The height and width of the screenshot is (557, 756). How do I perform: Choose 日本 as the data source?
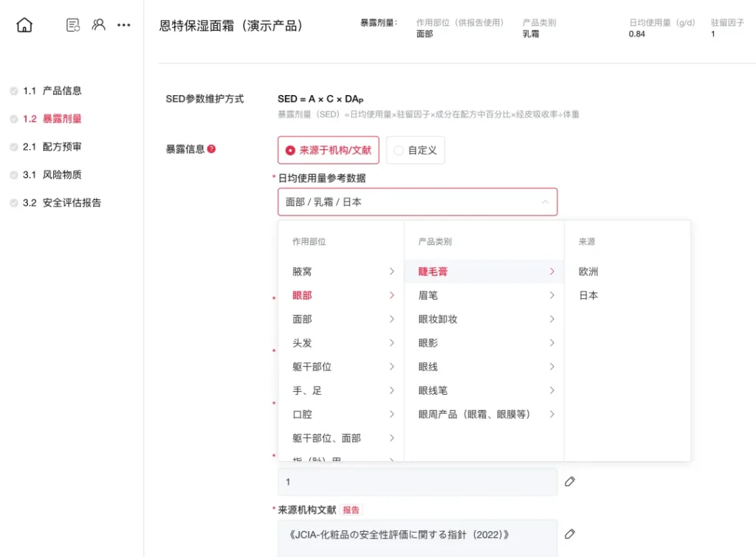click(588, 296)
